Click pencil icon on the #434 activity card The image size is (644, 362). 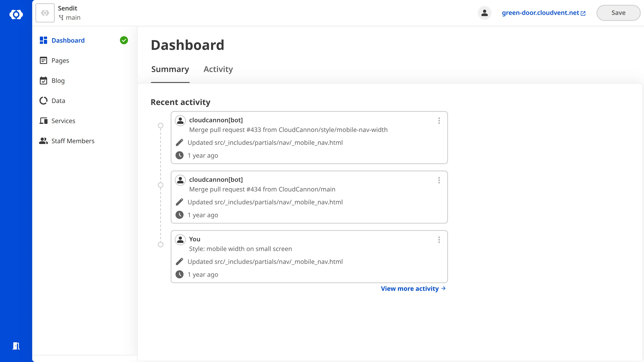click(180, 202)
